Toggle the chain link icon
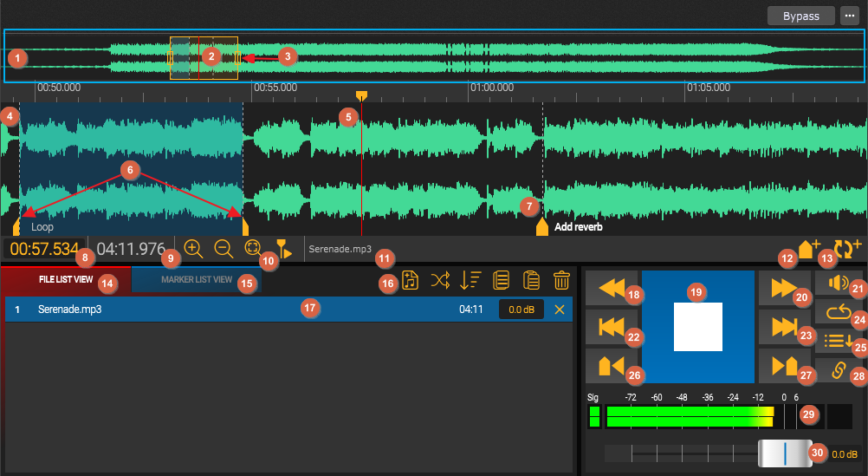The width and height of the screenshot is (868, 476). tap(839, 370)
